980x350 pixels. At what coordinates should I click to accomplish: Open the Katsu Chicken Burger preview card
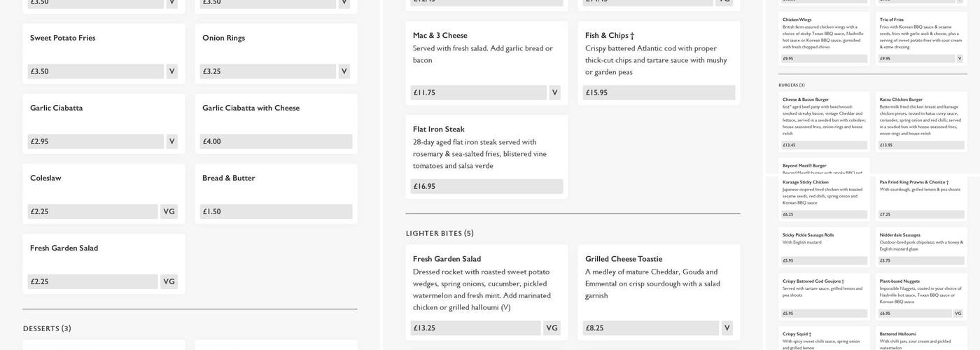coord(920,120)
